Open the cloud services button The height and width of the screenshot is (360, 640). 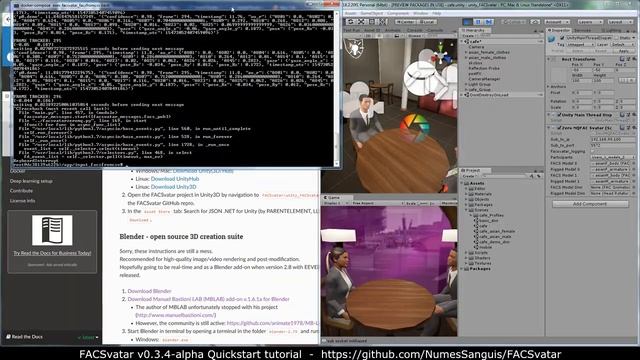click(x=535, y=22)
